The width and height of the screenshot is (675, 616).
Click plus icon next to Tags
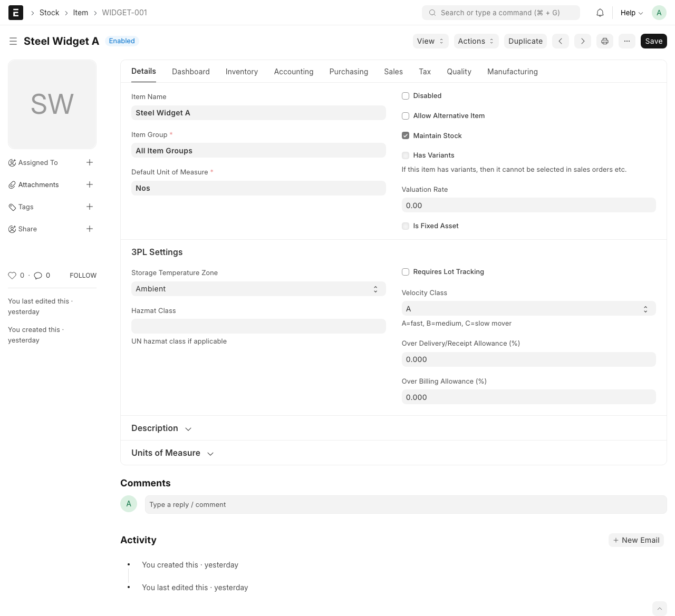click(90, 207)
